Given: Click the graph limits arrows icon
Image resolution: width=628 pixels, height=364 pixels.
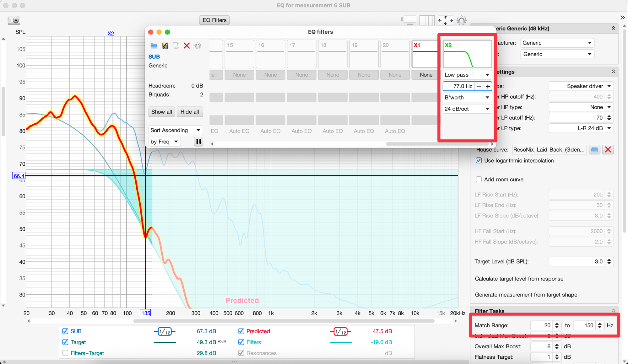Looking at the screenshot, I should point(445,20).
